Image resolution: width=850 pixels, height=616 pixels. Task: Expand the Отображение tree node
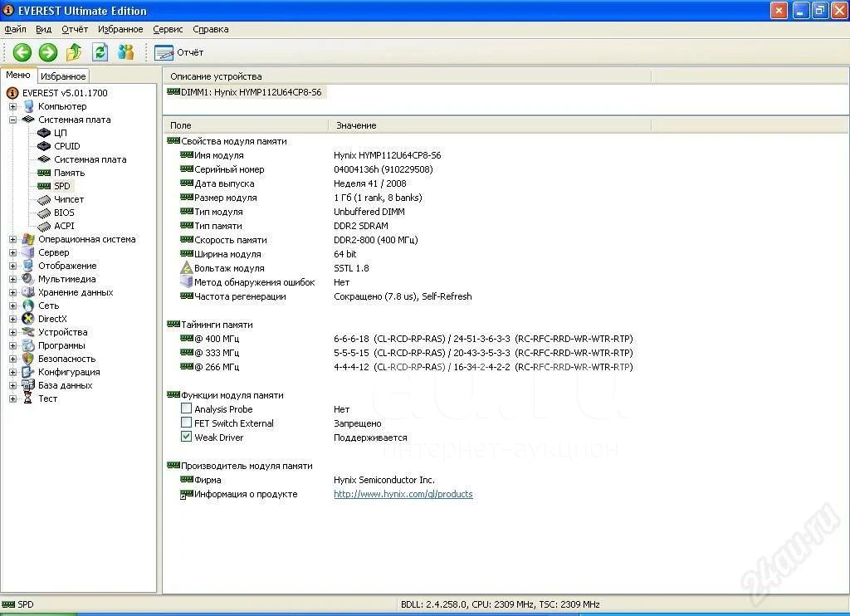click(13, 266)
